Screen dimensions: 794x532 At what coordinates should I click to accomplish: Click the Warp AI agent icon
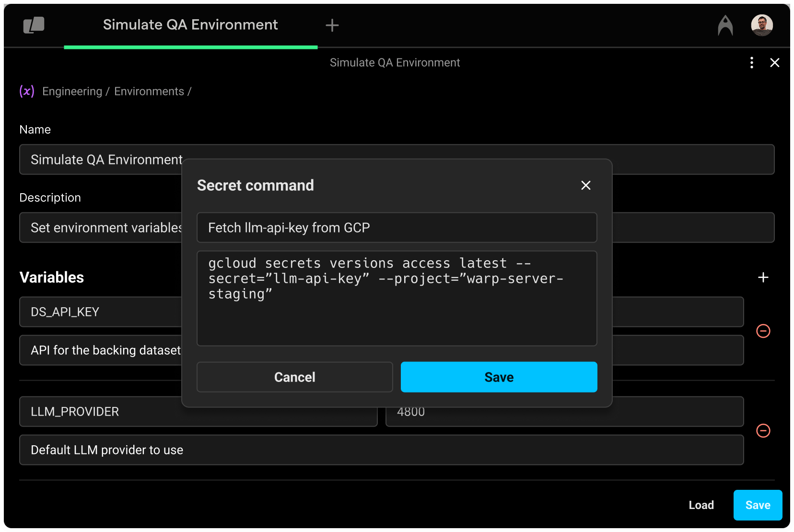coord(725,25)
